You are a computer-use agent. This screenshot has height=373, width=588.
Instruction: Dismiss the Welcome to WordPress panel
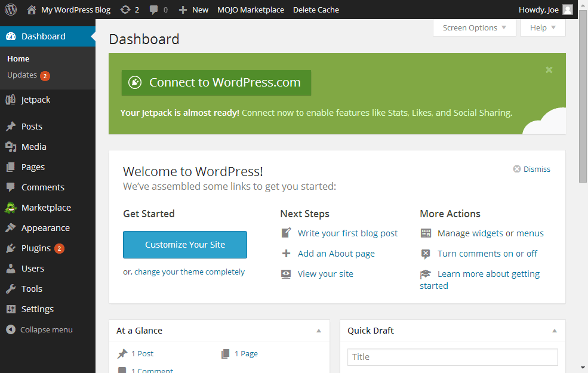(532, 169)
